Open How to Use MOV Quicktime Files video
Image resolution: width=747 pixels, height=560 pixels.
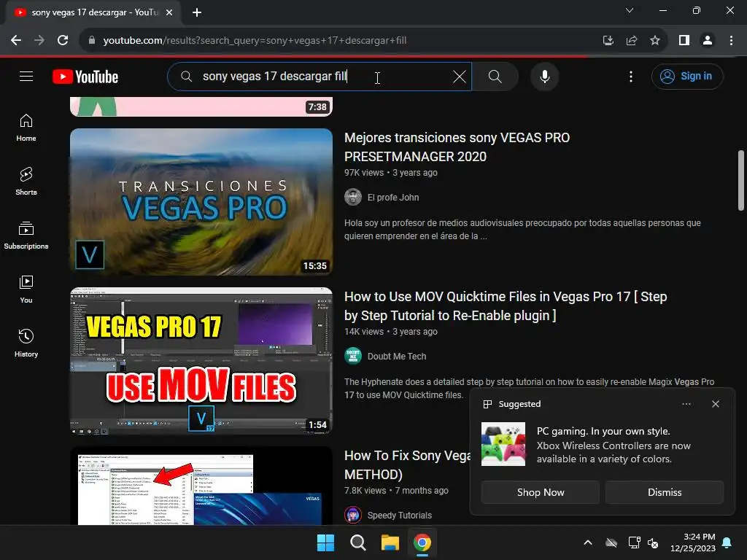coord(506,306)
